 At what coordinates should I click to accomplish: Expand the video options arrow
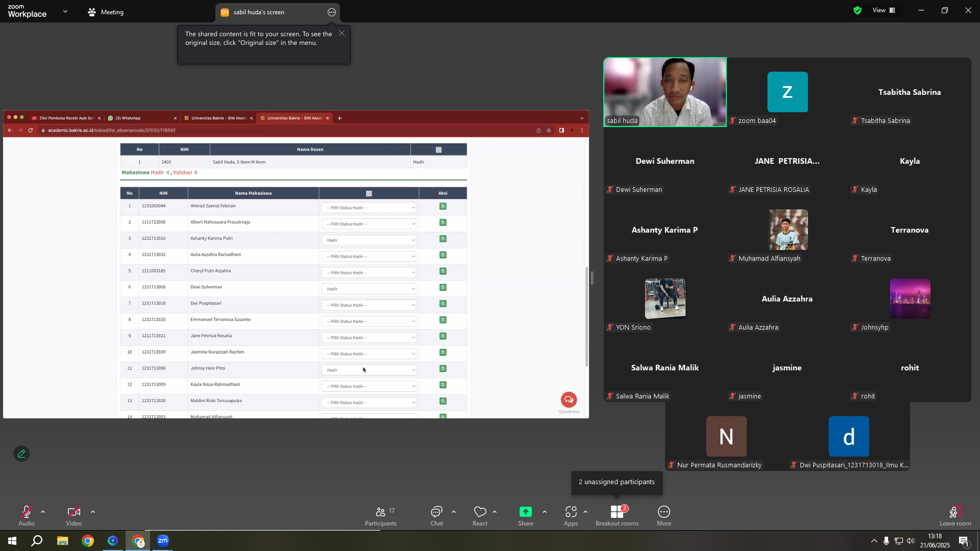[93, 512]
